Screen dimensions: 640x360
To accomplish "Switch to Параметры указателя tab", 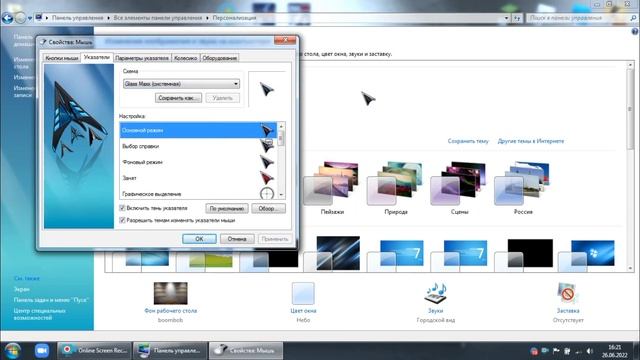I will point(142,58).
